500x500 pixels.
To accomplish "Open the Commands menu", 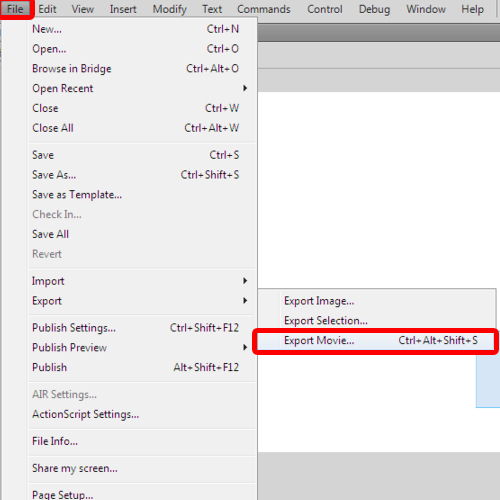I will pos(264,9).
